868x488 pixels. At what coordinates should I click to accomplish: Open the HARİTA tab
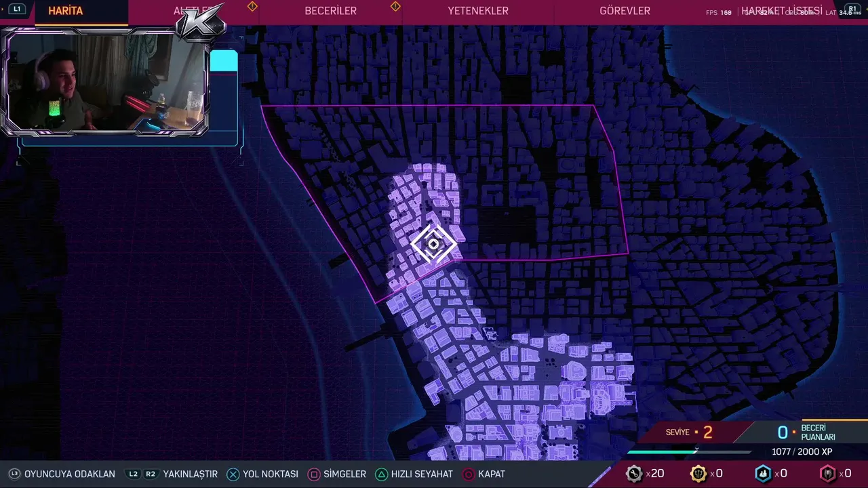pyautogui.click(x=66, y=11)
